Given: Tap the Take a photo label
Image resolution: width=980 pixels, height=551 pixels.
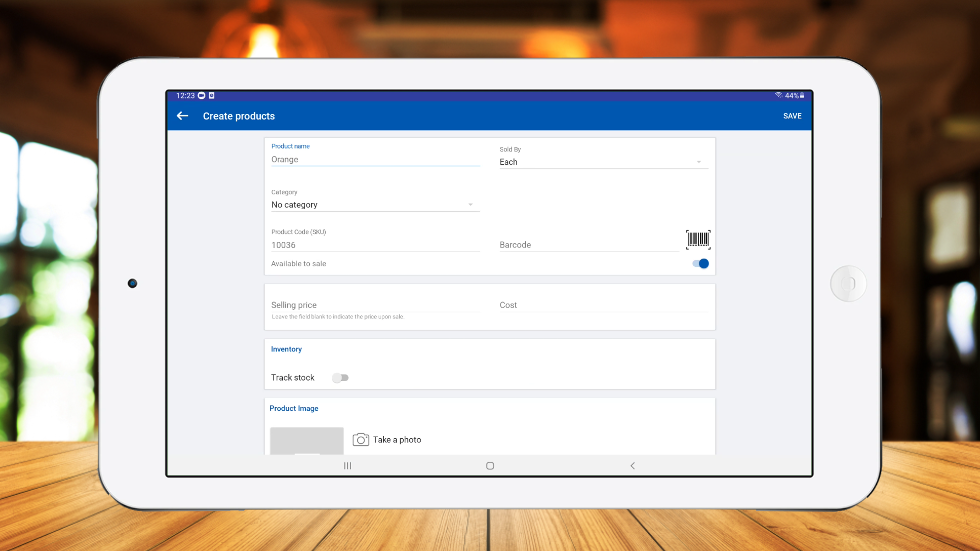Looking at the screenshot, I should [x=397, y=440].
